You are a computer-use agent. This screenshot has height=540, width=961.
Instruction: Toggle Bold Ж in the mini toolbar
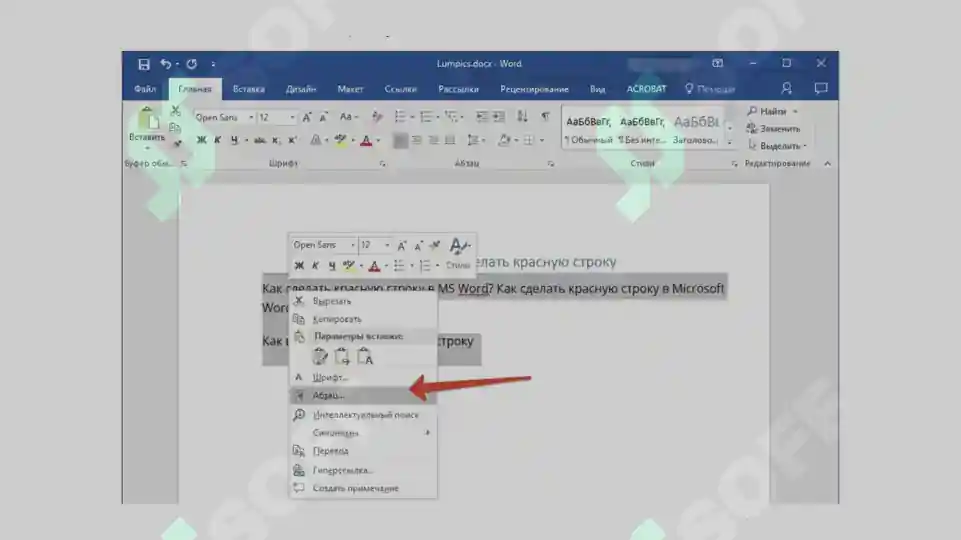click(x=299, y=266)
